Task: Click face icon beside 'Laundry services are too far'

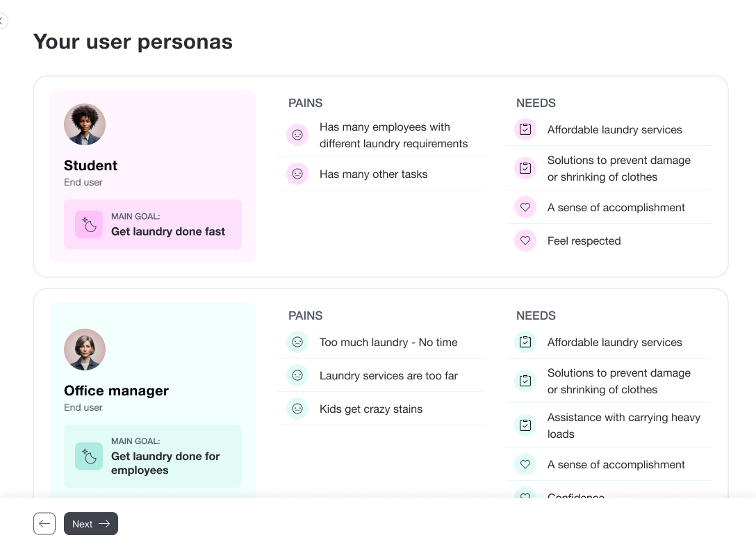Action: coord(297,375)
